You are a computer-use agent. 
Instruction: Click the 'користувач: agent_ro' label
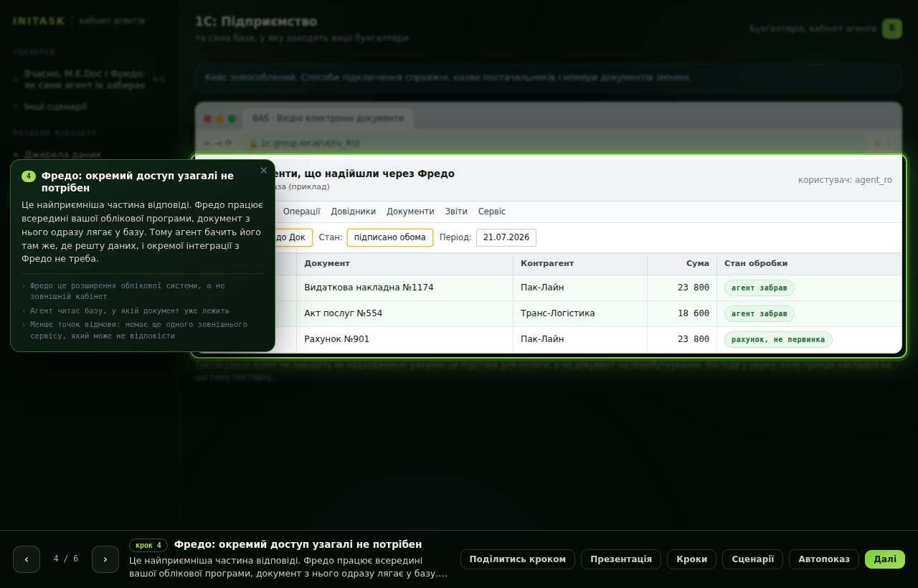845,180
